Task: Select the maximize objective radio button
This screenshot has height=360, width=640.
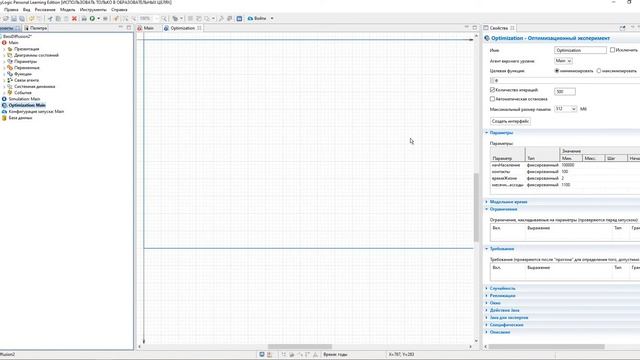Action: pyautogui.click(x=599, y=71)
